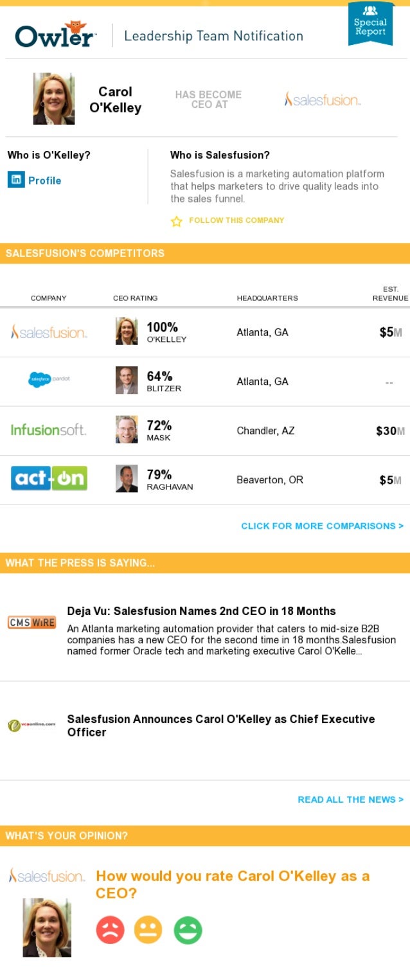Image resolution: width=410 pixels, height=980 pixels.
Task: Click the Salesfusion logo in header
Action: click(322, 100)
